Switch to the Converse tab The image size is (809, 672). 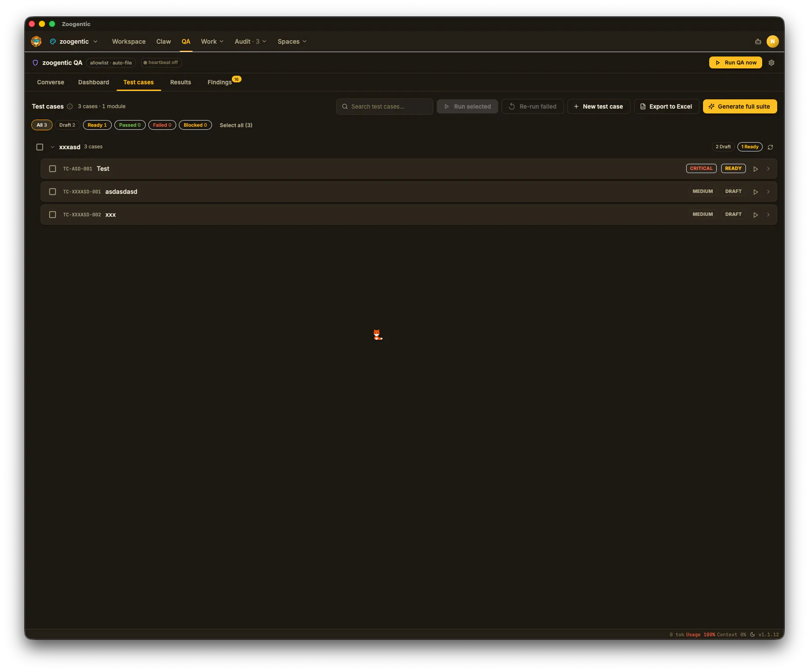[51, 82]
